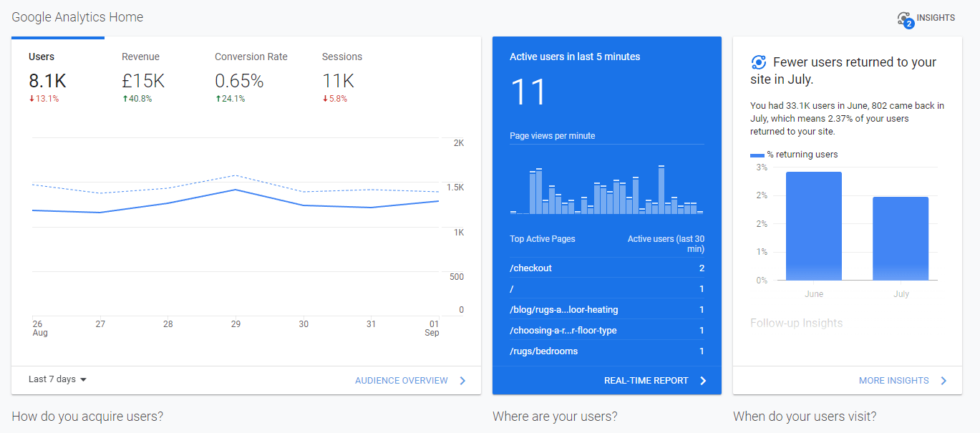Open the Insights icon with badge

905,19
